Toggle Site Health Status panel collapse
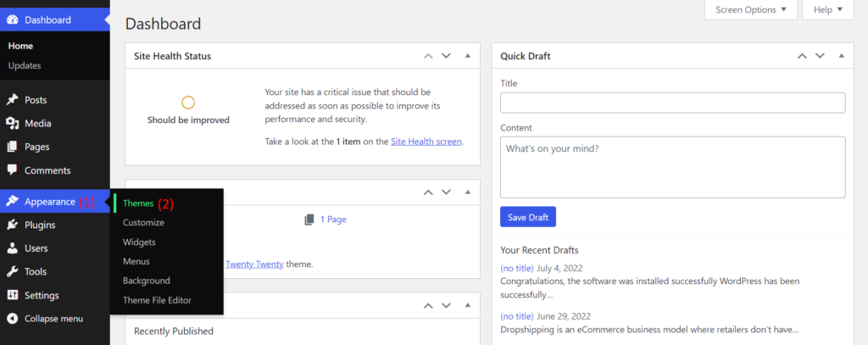The height and width of the screenshot is (345, 868). (x=468, y=56)
